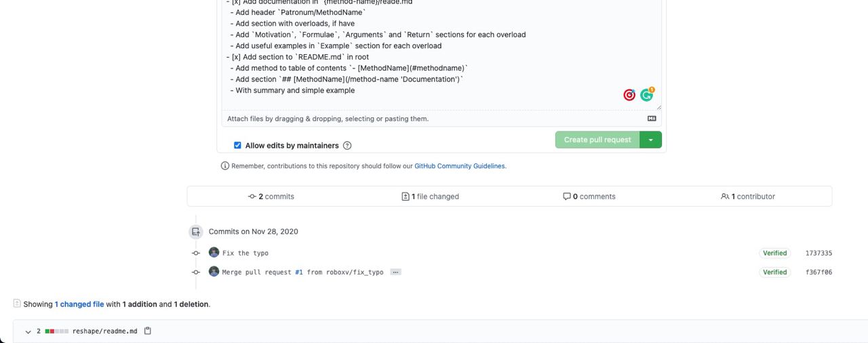Click the avatar beside Merge pull request
This screenshot has width=868, height=343.
coord(214,272)
